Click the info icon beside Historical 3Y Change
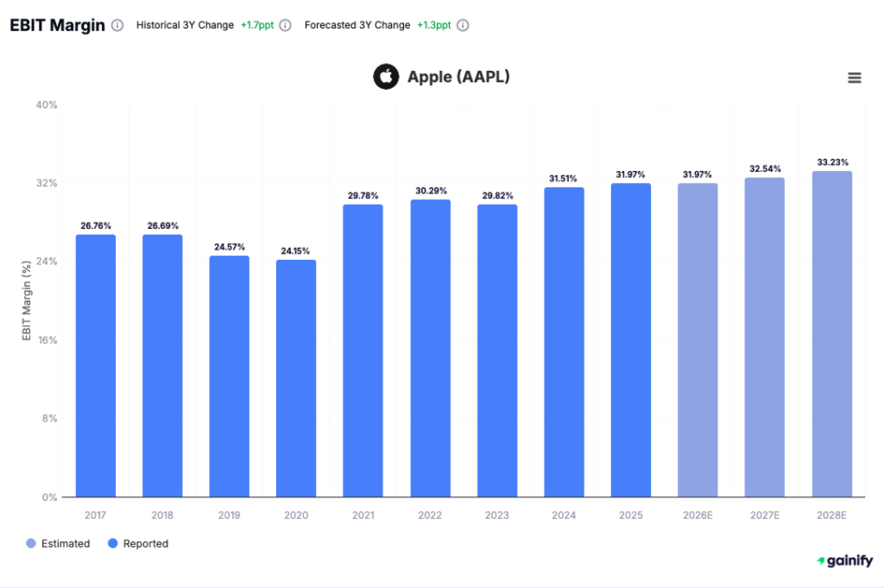This screenshot has width=884, height=588. [x=285, y=25]
